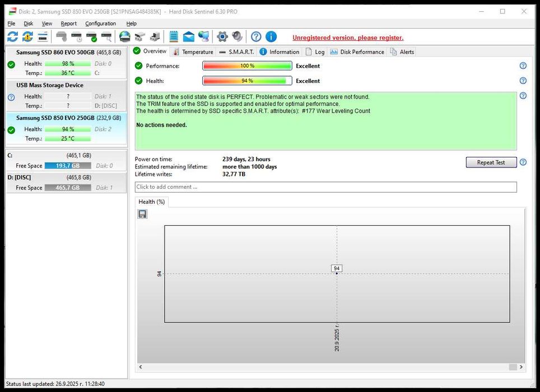Click the refresh icon with yellow warning

tap(28, 36)
